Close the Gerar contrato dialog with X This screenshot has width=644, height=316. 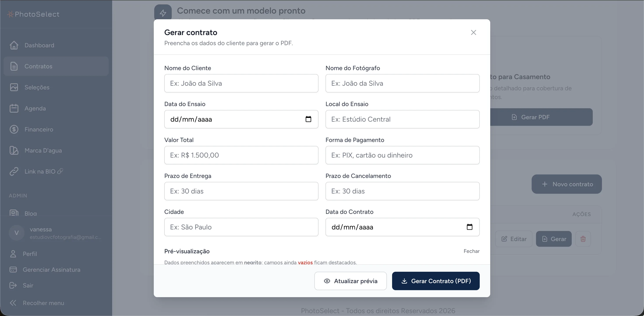(473, 32)
